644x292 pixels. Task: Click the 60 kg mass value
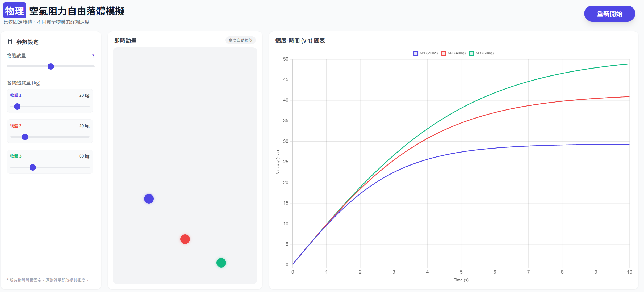coord(84,156)
